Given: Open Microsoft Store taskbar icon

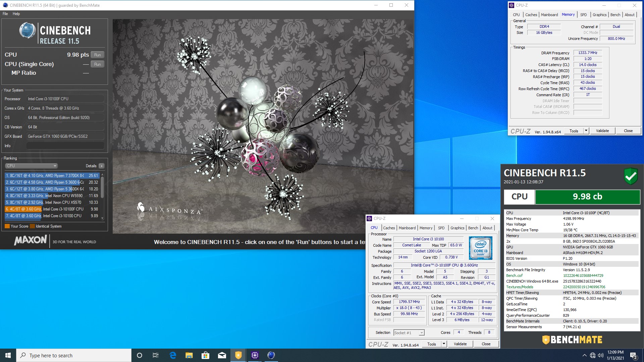Looking at the screenshot, I should pyautogui.click(x=205, y=355).
